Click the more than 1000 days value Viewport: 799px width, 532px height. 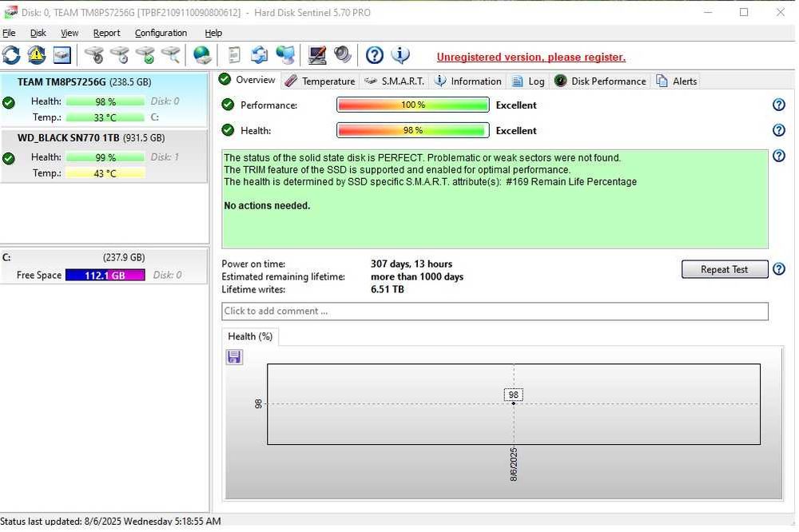tap(417, 276)
